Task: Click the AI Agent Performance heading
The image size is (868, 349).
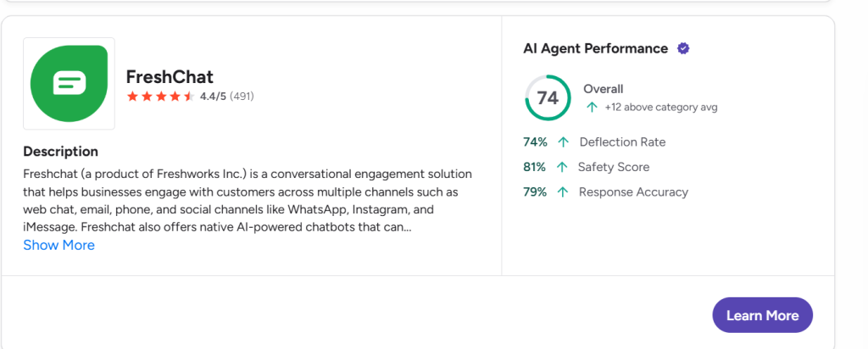Action: (595, 48)
